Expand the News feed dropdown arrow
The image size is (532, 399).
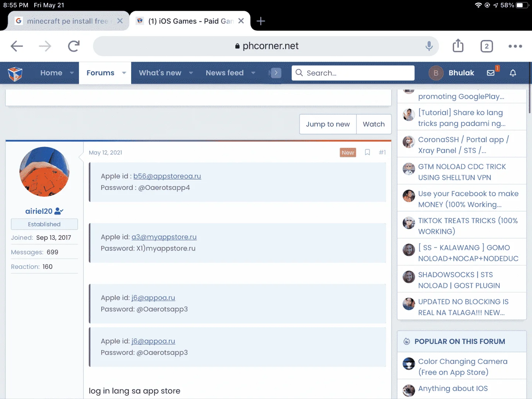tap(253, 73)
